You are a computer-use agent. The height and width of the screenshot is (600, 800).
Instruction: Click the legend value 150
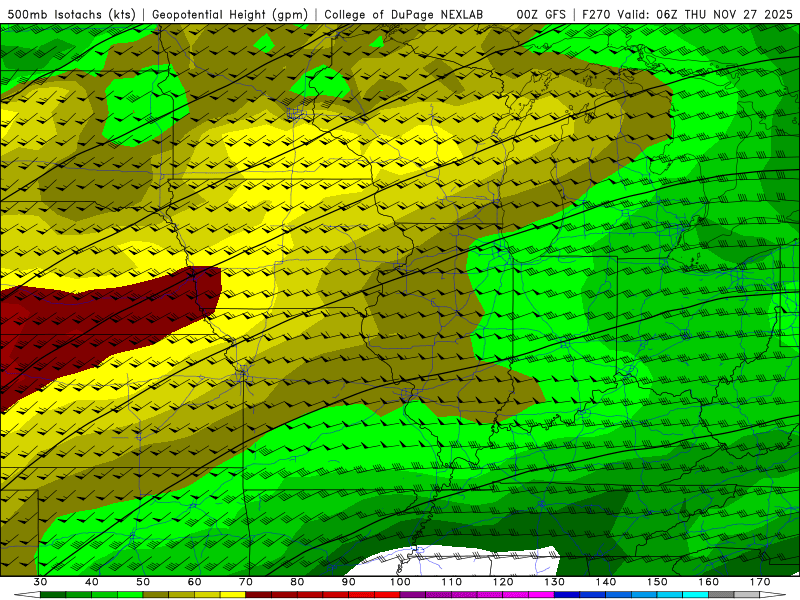(x=657, y=582)
